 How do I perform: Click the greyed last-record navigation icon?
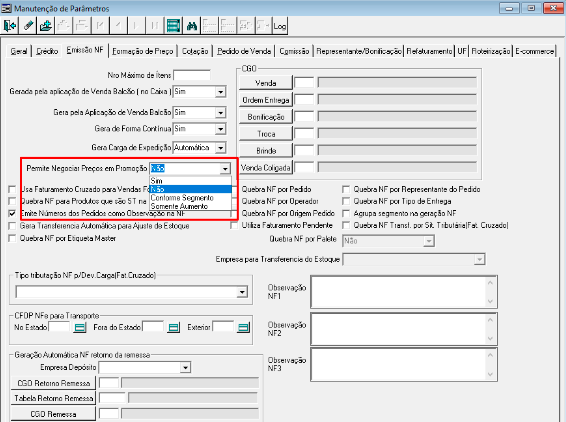[154, 26]
